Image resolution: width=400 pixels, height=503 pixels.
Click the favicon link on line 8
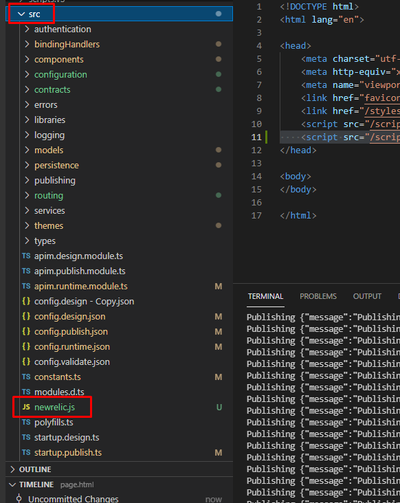[x=382, y=98]
